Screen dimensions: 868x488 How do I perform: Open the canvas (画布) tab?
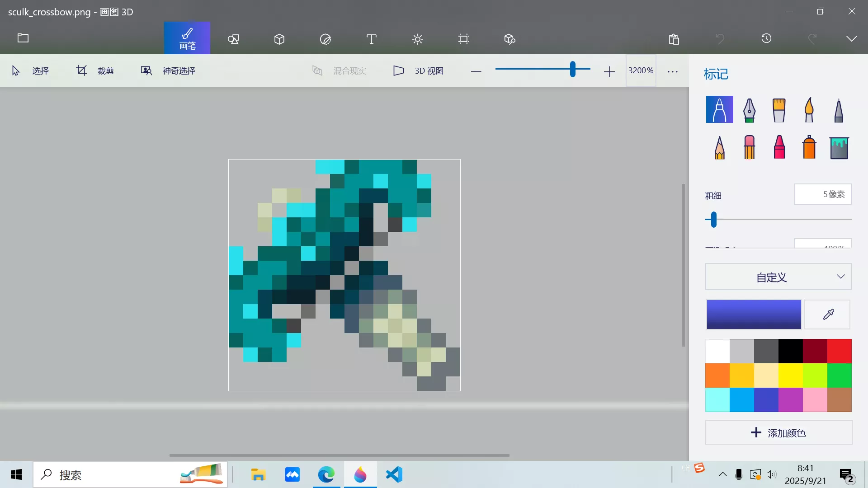click(463, 39)
